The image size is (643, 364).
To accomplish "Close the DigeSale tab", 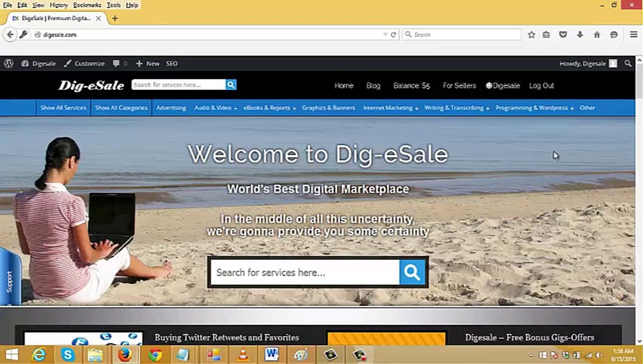I will (x=99, y=18).
